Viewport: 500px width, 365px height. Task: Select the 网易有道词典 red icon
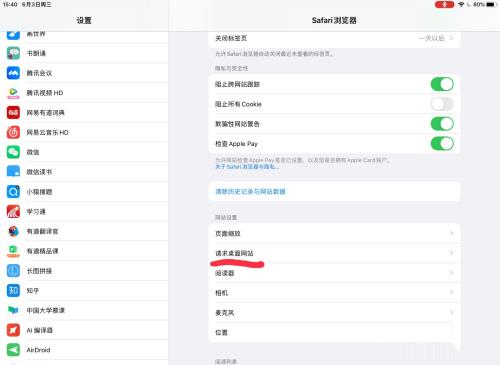coord(13,113)
